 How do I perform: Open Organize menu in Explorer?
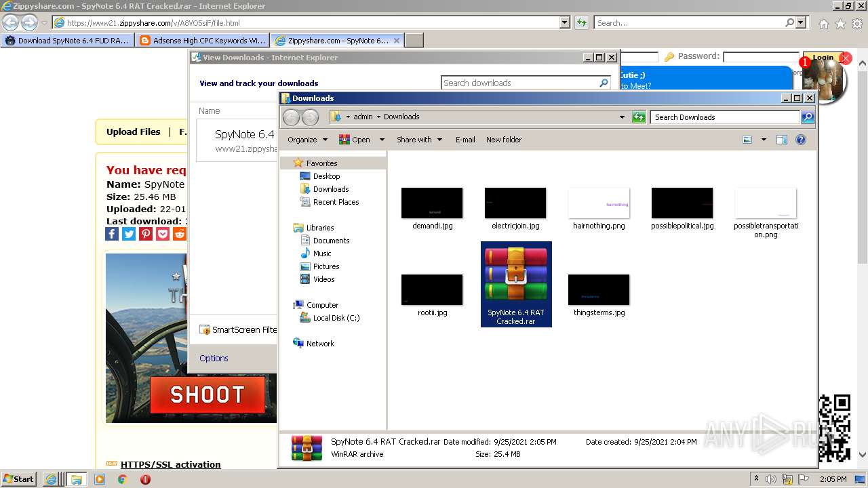click(307, 140)
